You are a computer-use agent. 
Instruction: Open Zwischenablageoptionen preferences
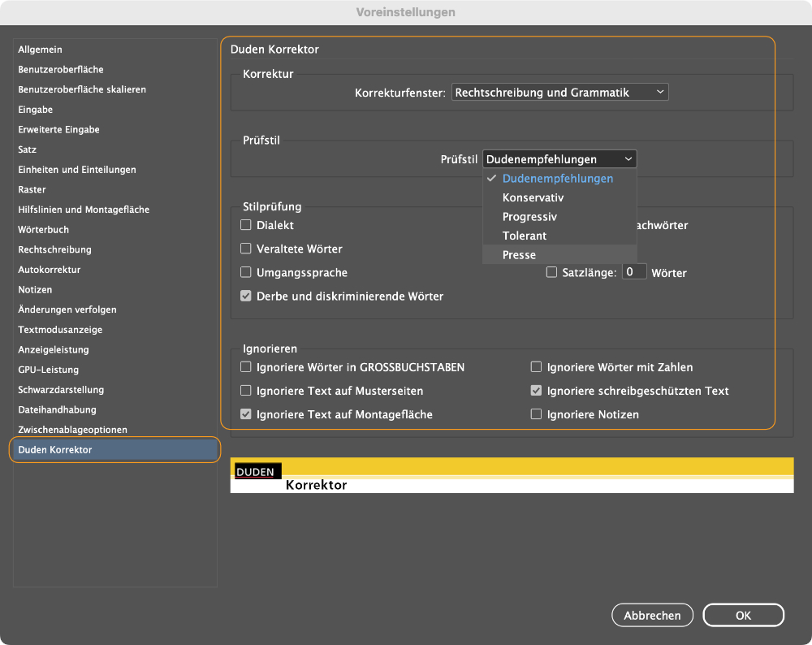click(x=72, y=430)
